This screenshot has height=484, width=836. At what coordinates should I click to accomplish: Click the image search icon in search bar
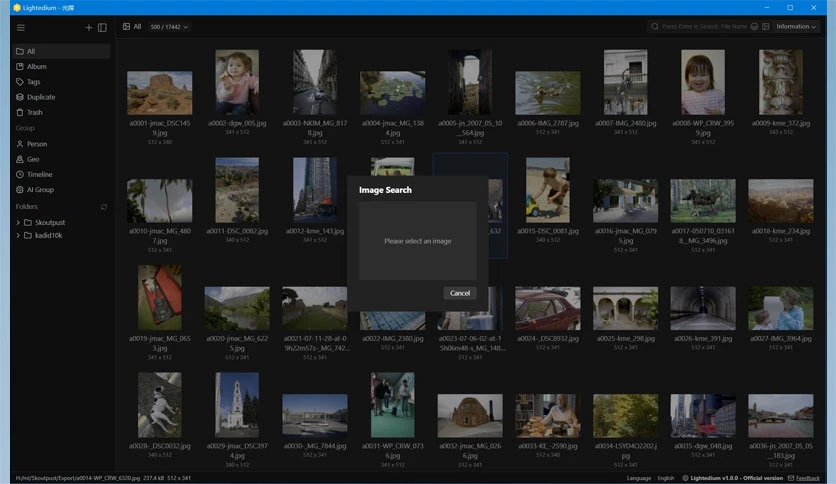pyautogui.click(x=766, y=26)
